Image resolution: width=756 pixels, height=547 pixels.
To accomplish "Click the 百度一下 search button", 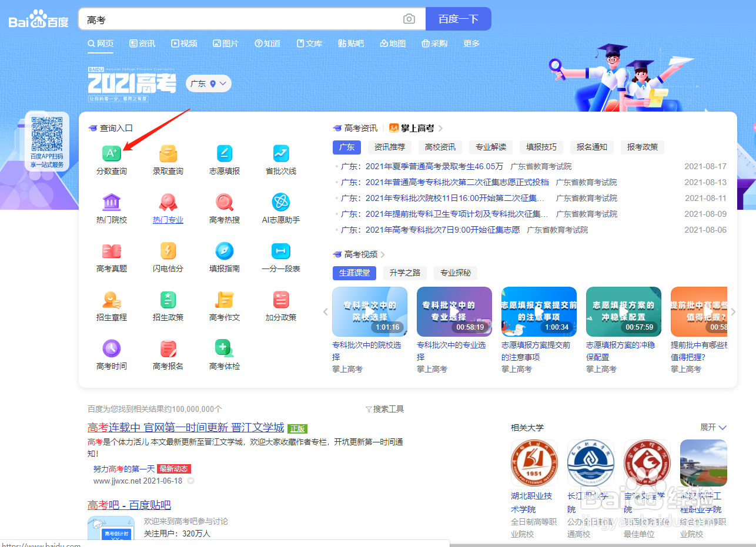I will (459, 19).
